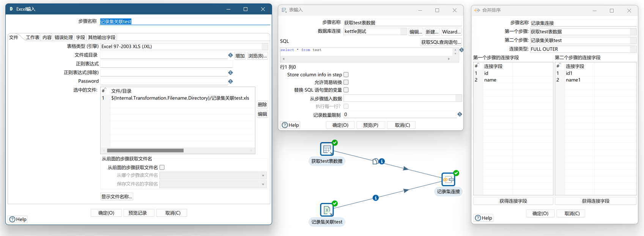The width and height of the screenshot is (644, 236).
Task: Enable Store column info in step
Action: [346, 75]
